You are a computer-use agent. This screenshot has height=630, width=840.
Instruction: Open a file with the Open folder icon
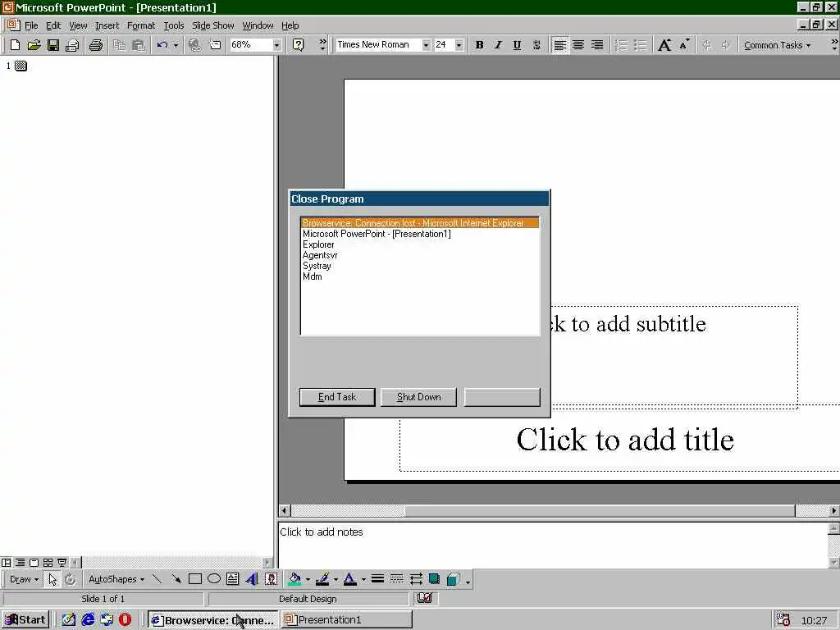[x=34, y=45]
